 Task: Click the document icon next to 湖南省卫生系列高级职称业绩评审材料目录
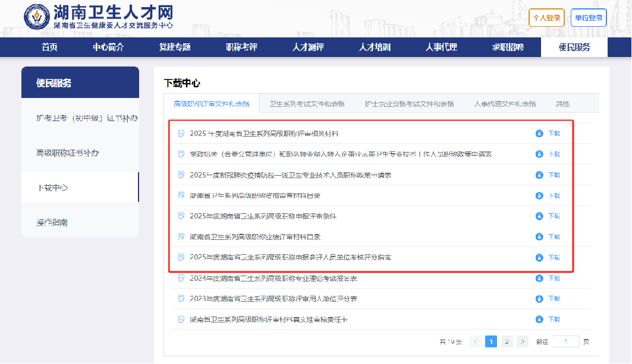click(180, 236)
